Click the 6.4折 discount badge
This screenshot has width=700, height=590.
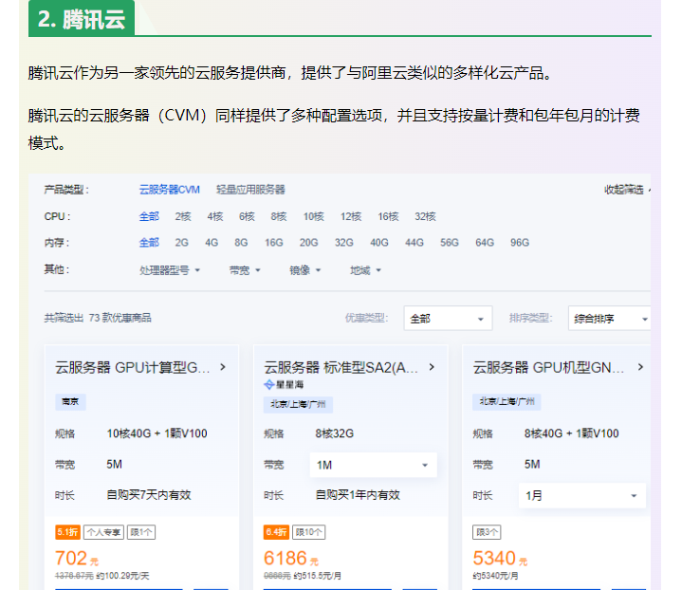pyautogui.click(x=276, y=532)
